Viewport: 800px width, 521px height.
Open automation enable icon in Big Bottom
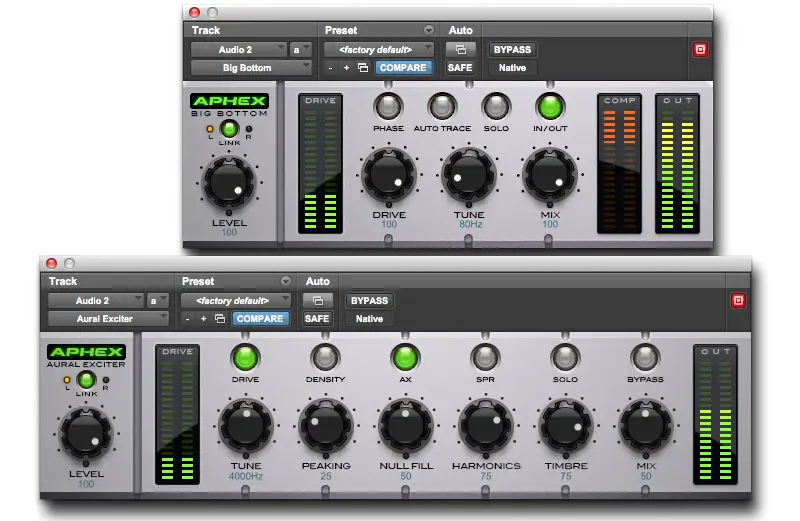(460, 49)
